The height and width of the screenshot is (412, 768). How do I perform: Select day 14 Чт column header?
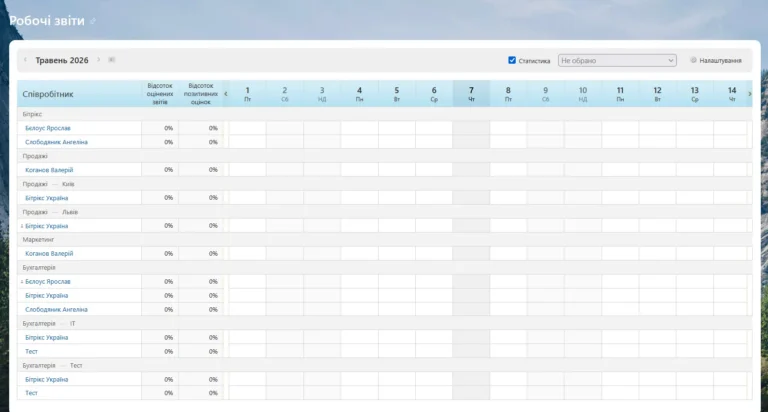coord(732,94)
